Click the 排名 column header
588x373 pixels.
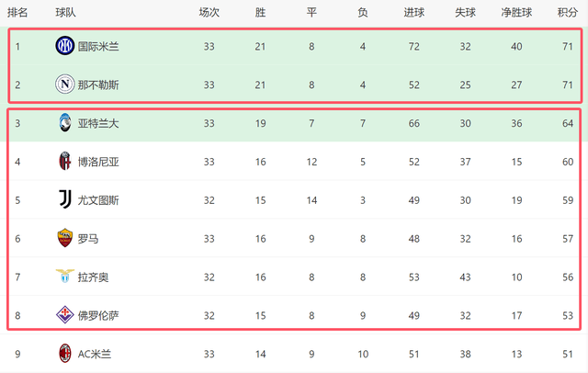[17, 13]
